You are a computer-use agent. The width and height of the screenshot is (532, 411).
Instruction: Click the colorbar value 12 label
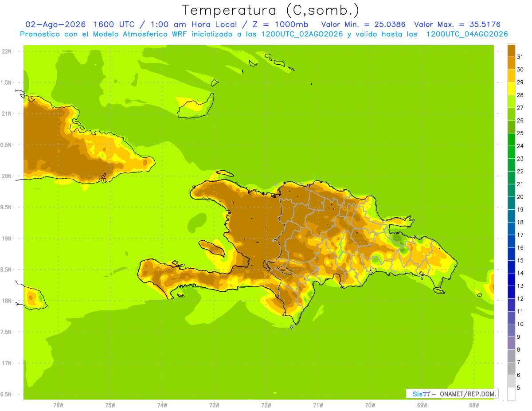[x=520, y=299]
